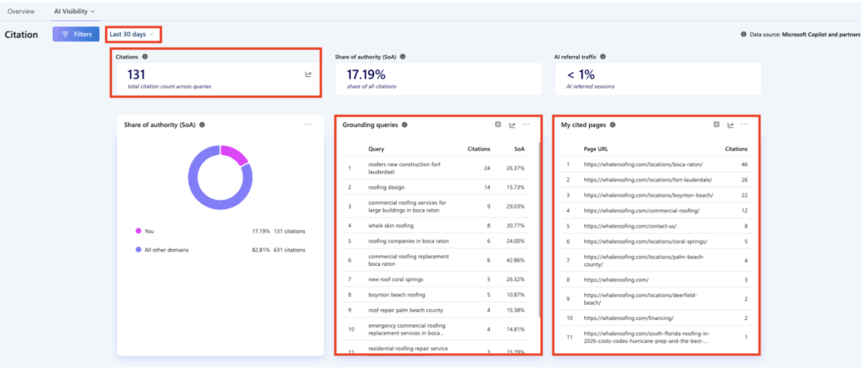This screenshot has height=376, width=868.
Task: Click the You legend color dot
Action: (x=138, y=231)
